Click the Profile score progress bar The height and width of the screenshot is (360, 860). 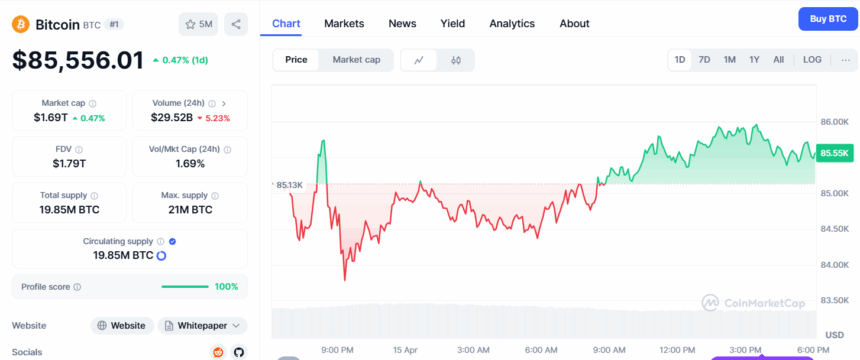pyautogui.click(x=185, y=286)
